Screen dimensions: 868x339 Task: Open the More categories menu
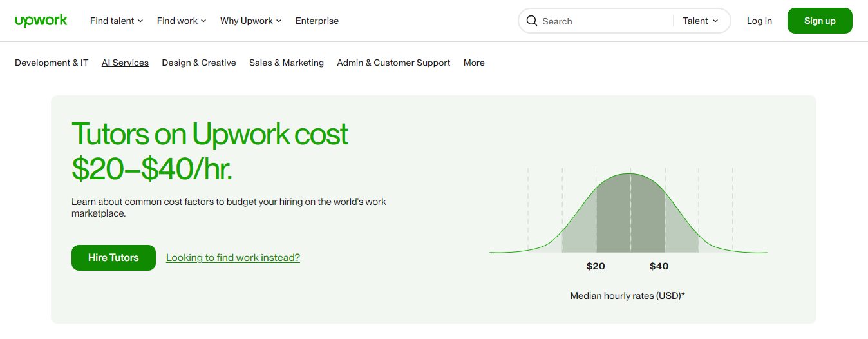[x=474, y=63]
